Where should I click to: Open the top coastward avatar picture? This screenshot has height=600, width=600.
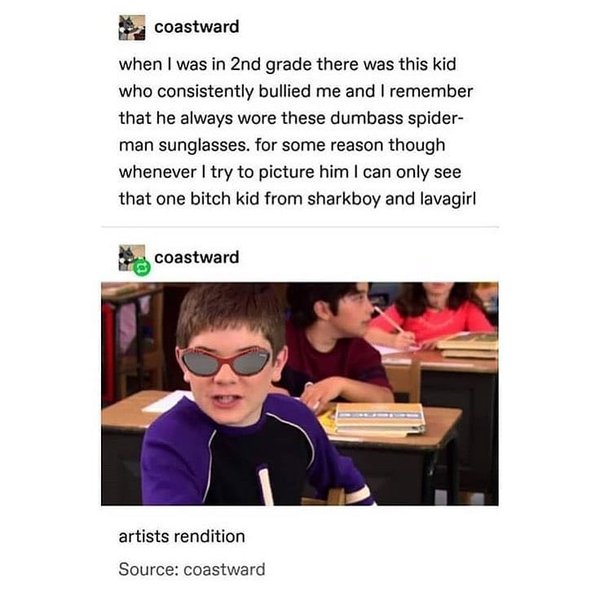132,28
